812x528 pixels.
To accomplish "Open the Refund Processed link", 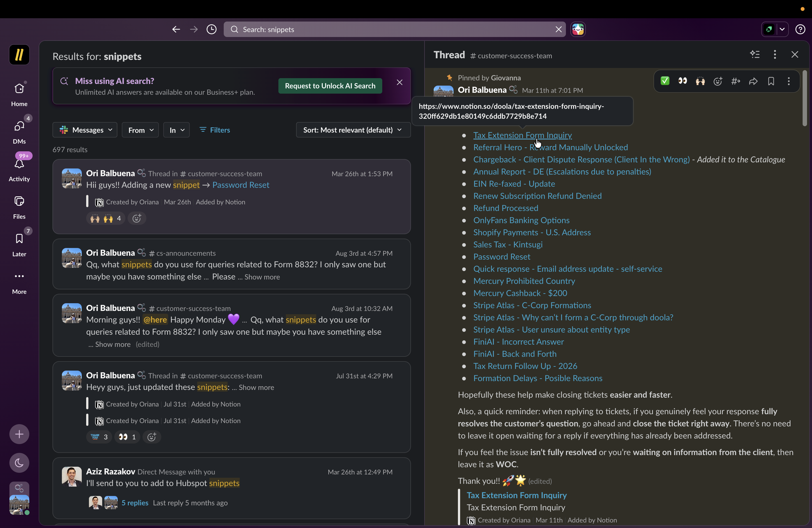I will coord(506,208).
